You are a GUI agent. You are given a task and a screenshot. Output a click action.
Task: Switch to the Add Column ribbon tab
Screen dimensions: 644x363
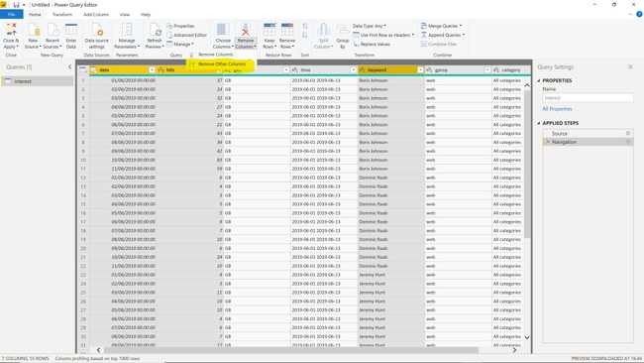(x=96, y=15)
